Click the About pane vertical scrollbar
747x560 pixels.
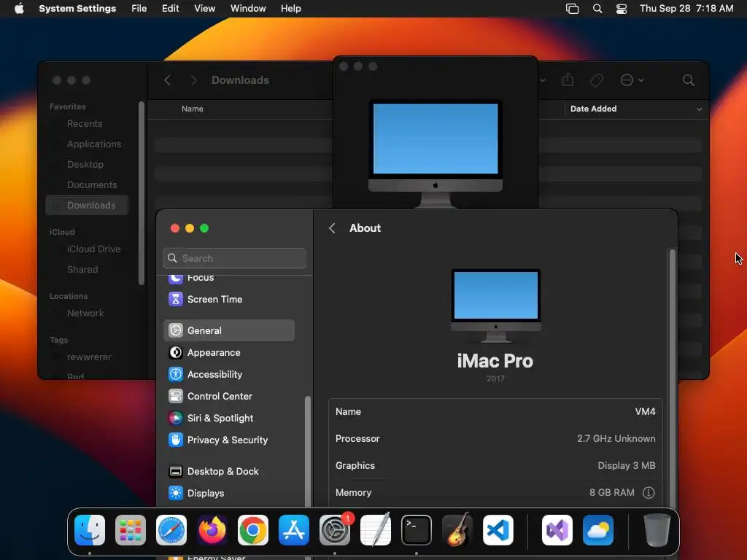(672, 378)
